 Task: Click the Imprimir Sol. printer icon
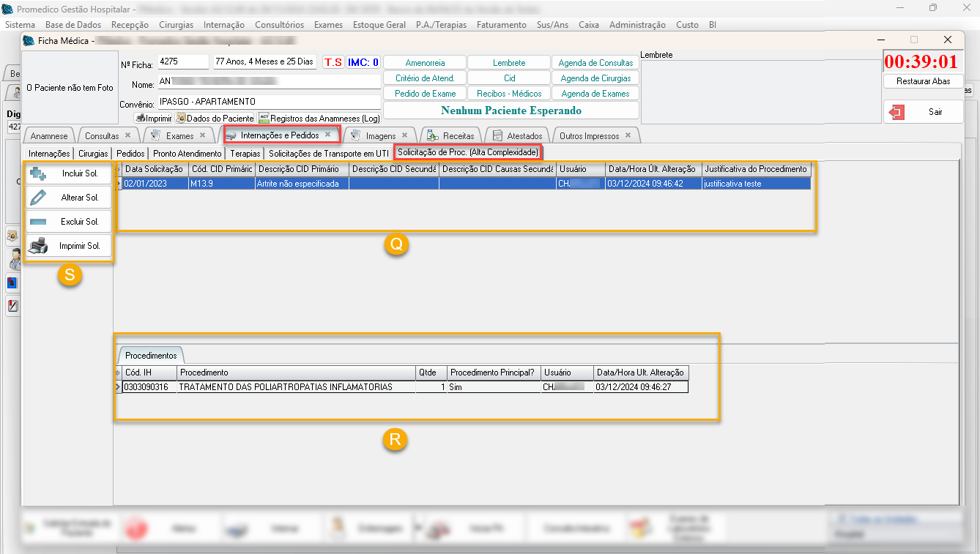pos(38,246)
